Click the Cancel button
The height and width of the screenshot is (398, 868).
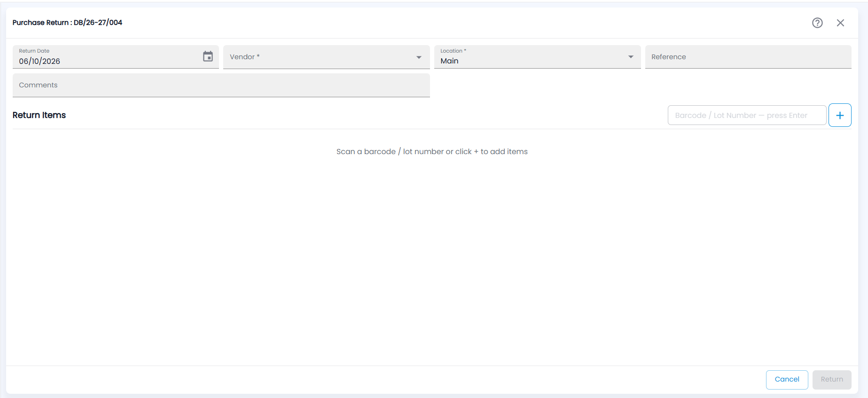click(x=787, y=379)
